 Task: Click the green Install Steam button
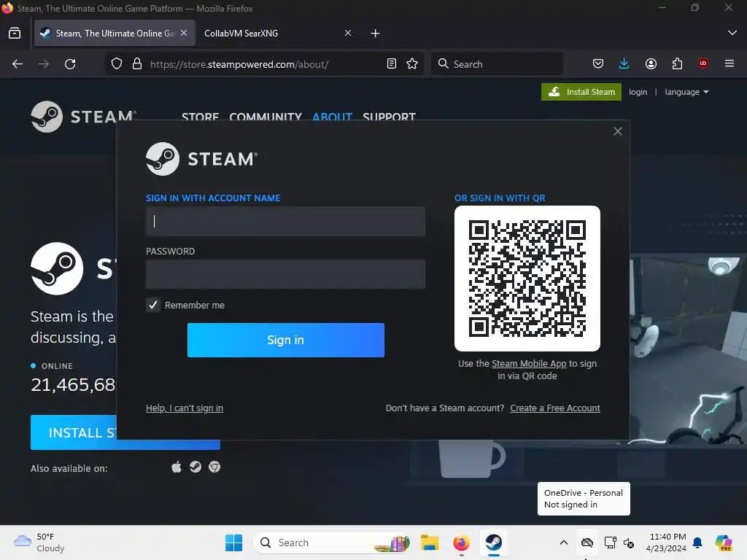[x=581, y=92]
